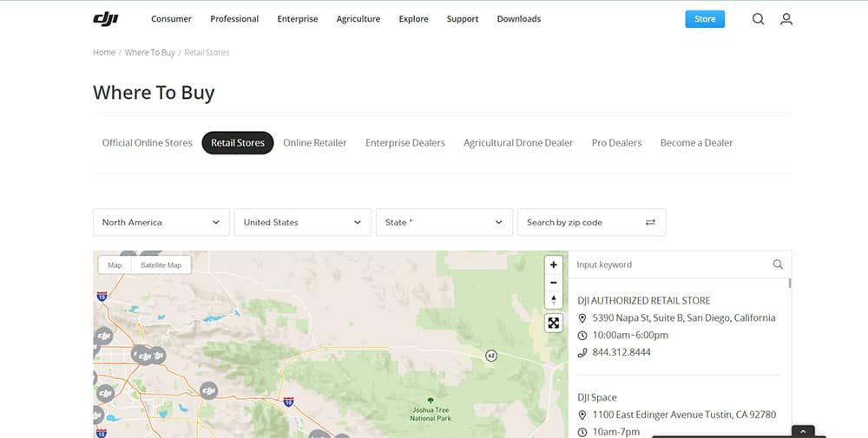Expand the North America region dropdown

point(161,223)
